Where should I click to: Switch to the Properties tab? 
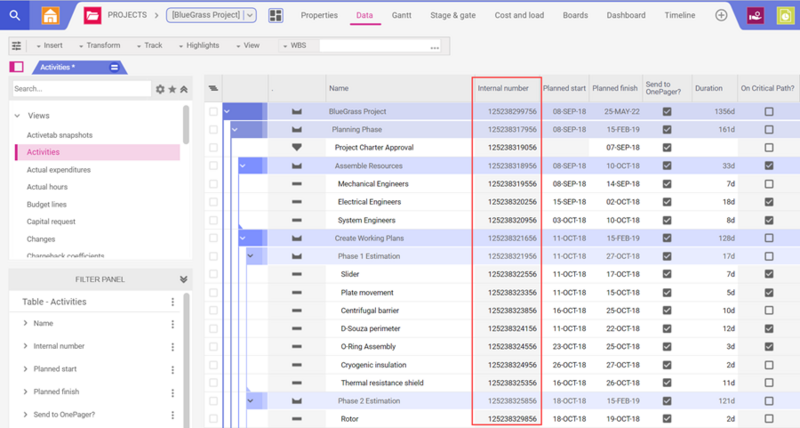pos(319,15)
